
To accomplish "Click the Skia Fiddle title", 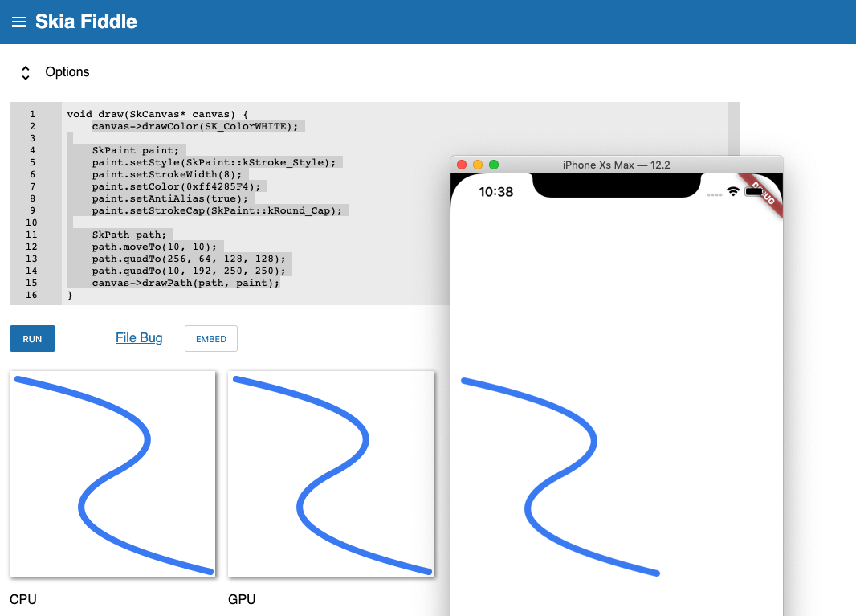I will (86, 22).
